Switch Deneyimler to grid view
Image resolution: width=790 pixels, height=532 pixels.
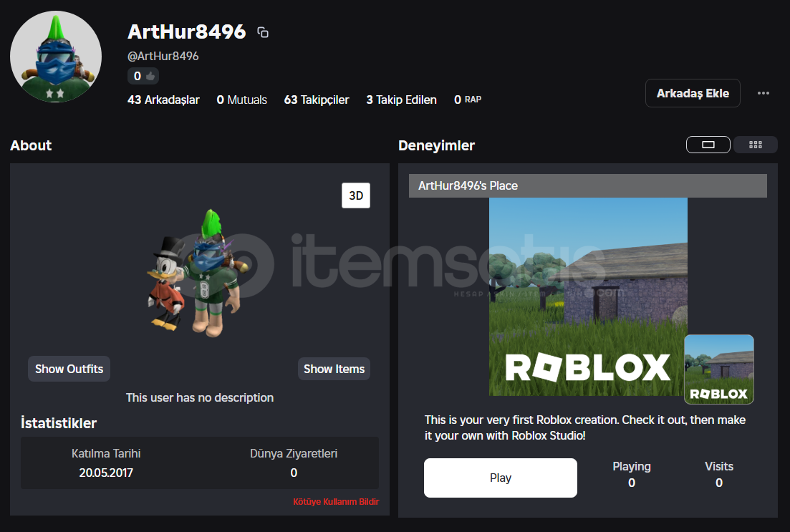[x=755, y=145]
